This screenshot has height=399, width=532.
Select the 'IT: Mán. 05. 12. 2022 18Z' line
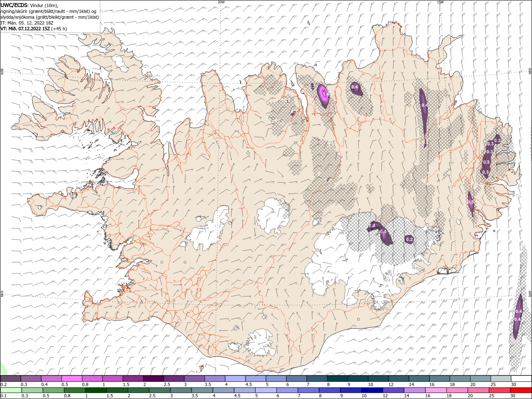click(x=27, y=23)
